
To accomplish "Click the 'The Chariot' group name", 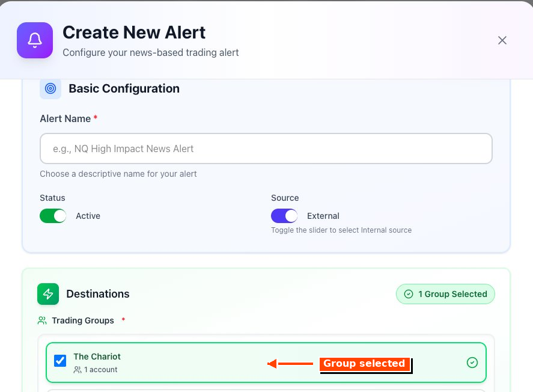I will (x=97, y=357).
